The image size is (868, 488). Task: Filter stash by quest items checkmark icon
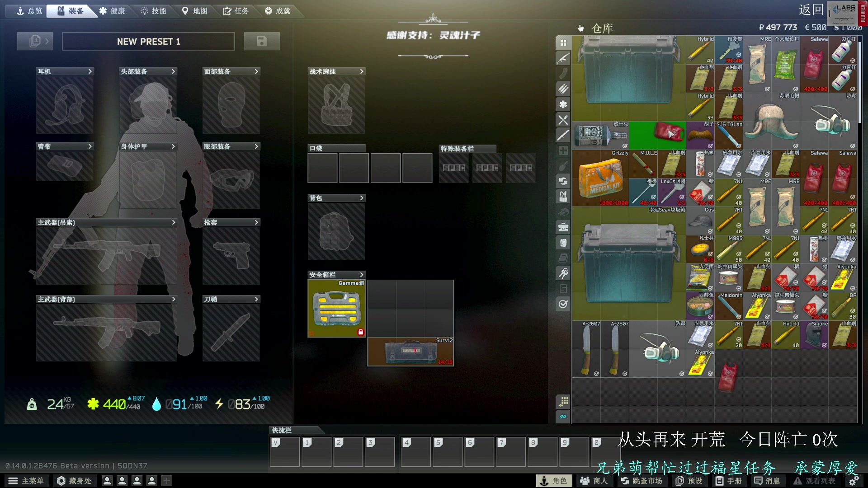(563, 304)
